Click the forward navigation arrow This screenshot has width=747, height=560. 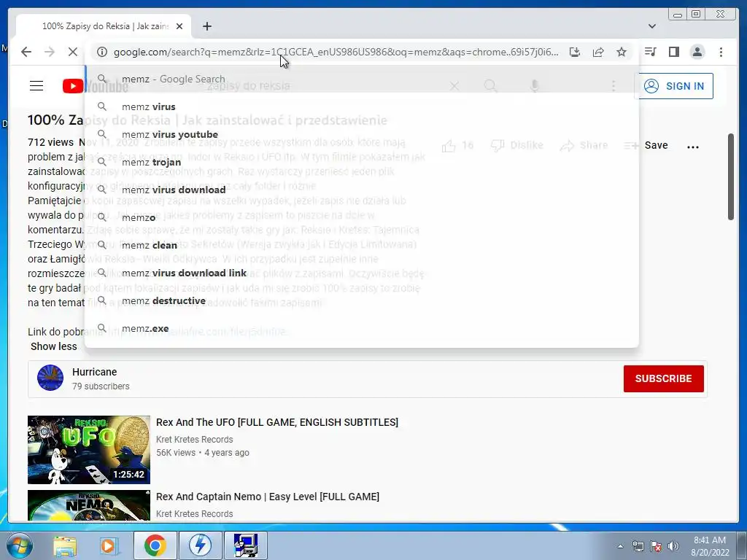pos(50,52)
